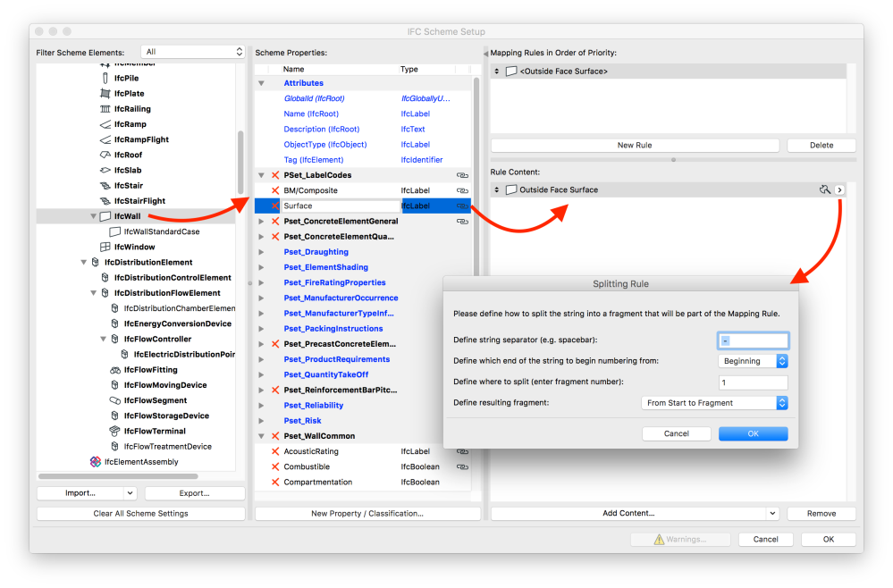Select the IfcFlowTerminal icon
The image size is (893, 588).
(x=115, y=432)
